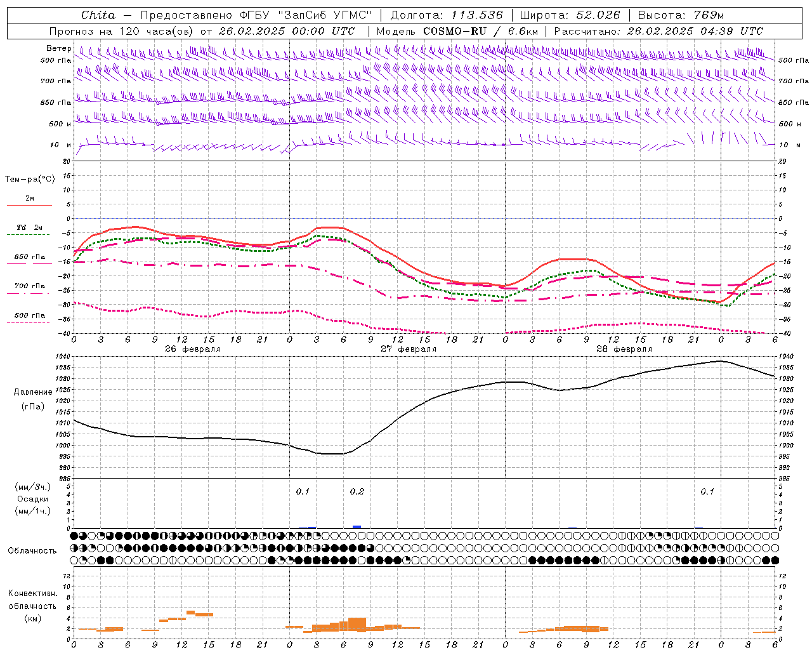Click the "Осадки" precipitation label
This screenshot has height=650, width=812.
pos(33,499)
